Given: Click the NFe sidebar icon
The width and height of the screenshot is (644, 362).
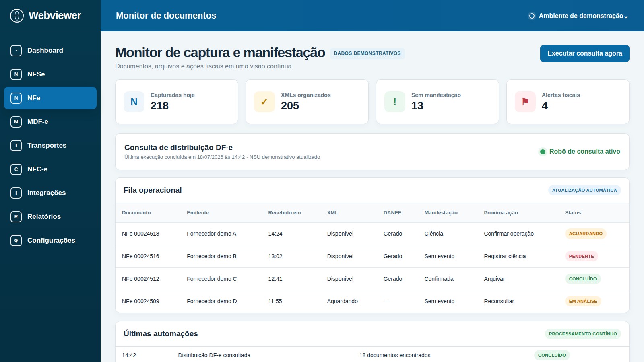Looking at the screenshot, I should 16,98.
